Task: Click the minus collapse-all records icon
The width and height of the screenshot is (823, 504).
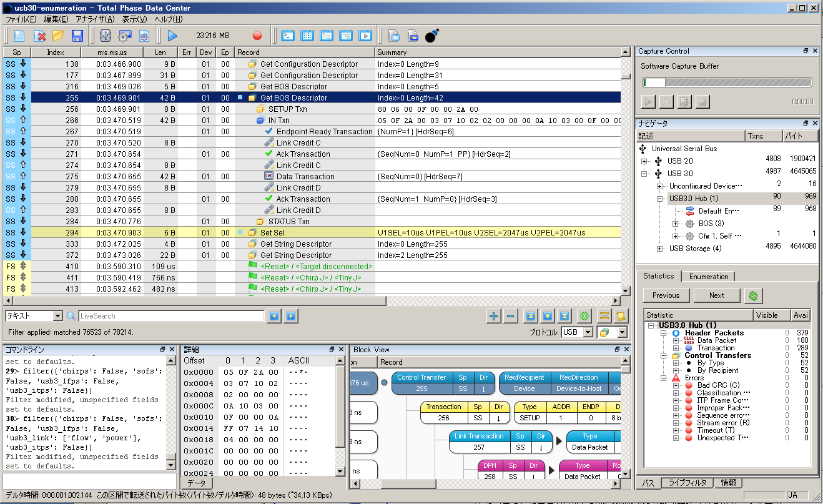Action: (510, 316)
